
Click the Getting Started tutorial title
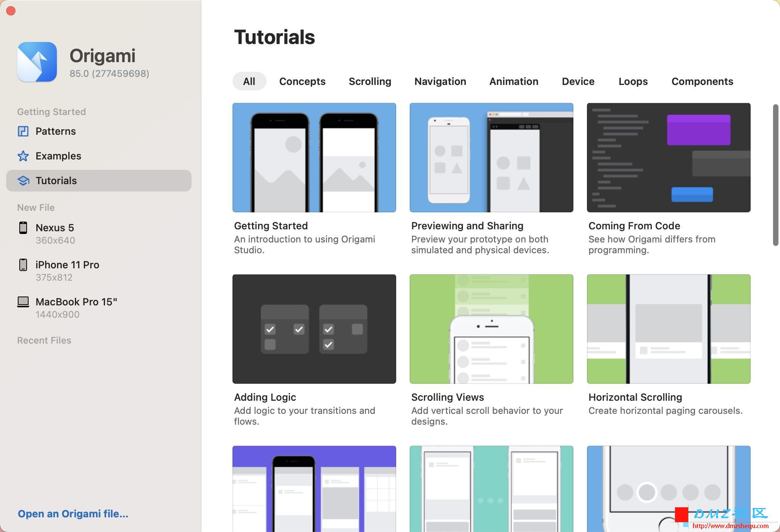pos(271,226)
